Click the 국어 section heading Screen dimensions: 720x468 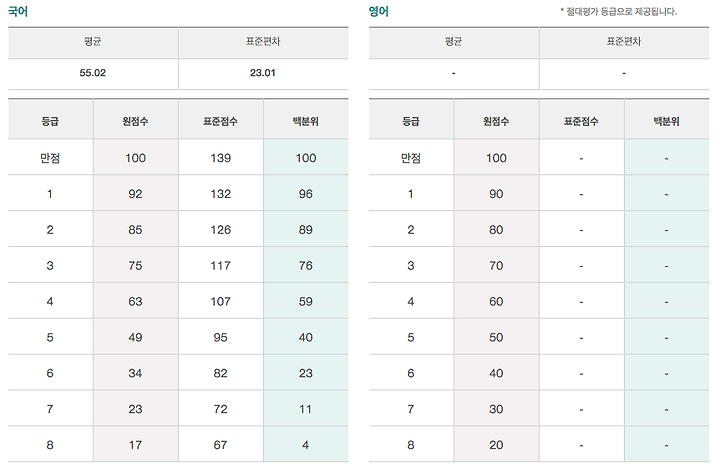click(18, 11)
